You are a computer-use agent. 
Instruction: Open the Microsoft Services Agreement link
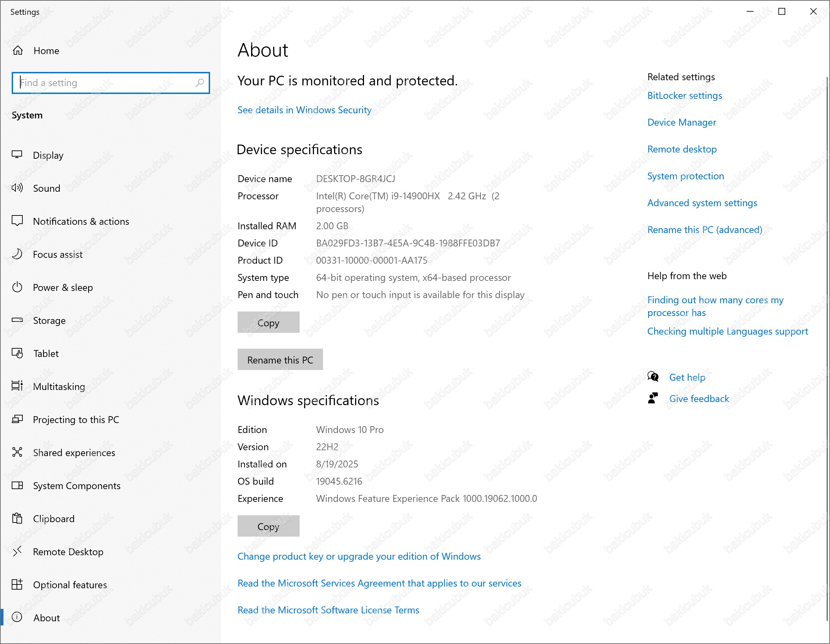pyautogui.click(x=379, y=583)
